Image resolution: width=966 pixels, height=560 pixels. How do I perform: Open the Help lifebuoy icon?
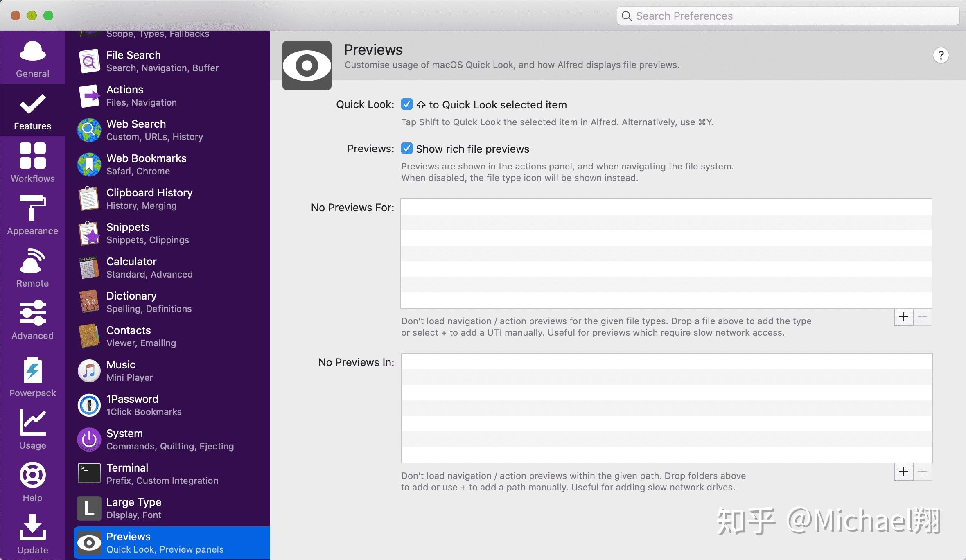pyautogui.click(x=32, y=476)
